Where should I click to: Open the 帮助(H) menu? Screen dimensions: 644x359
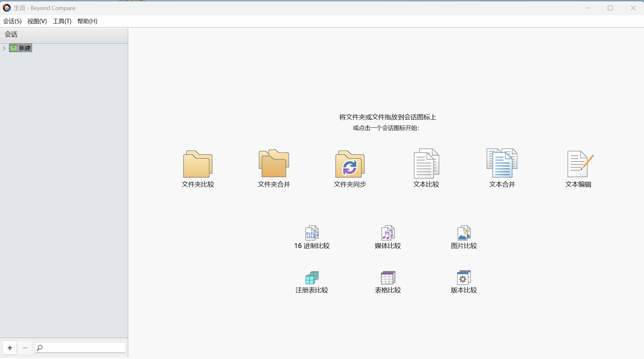[87, 21]
